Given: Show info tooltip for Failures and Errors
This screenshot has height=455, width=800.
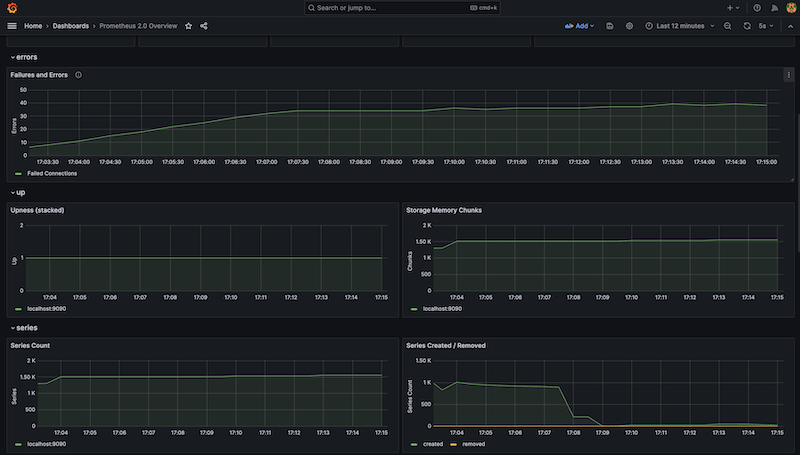Looking at the screenshot, I should 79,75.
